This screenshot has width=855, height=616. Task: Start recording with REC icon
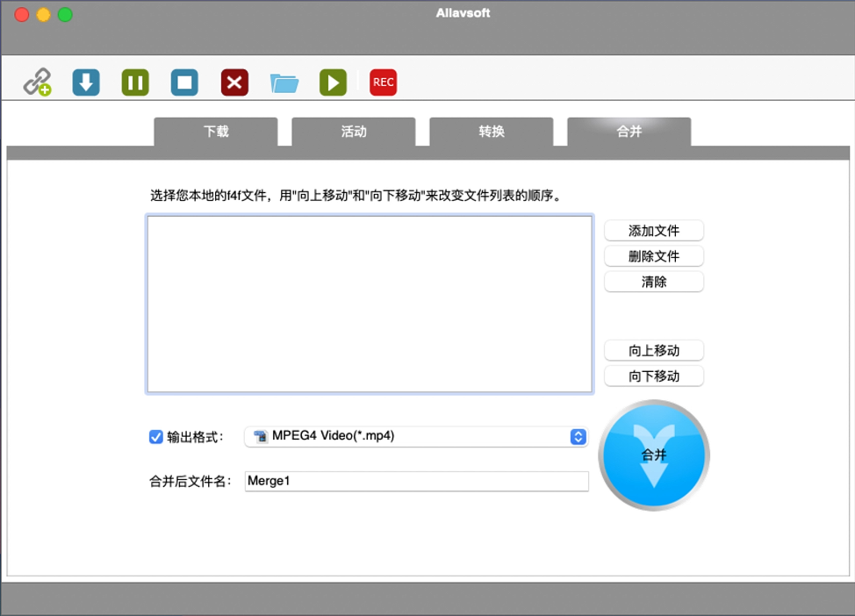(x=383, y=82)
